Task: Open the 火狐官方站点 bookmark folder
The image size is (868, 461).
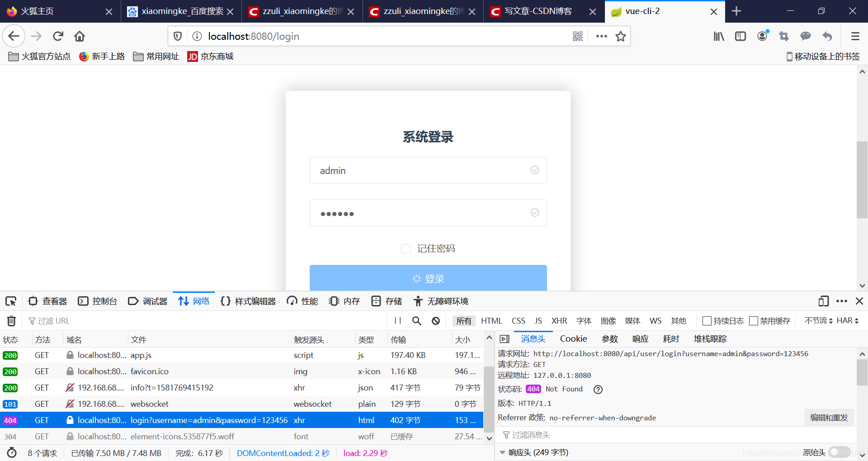Action: 40,56
